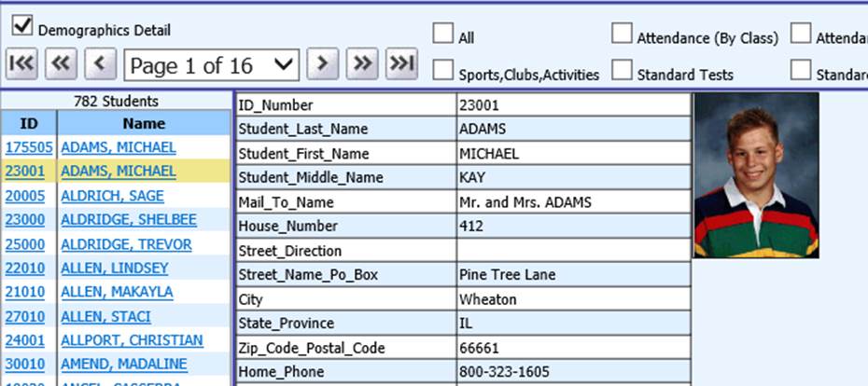
Task: Open ALLPORT, CHRISTIAN student link
Action: pyautogui.click(x=131, y=340)
